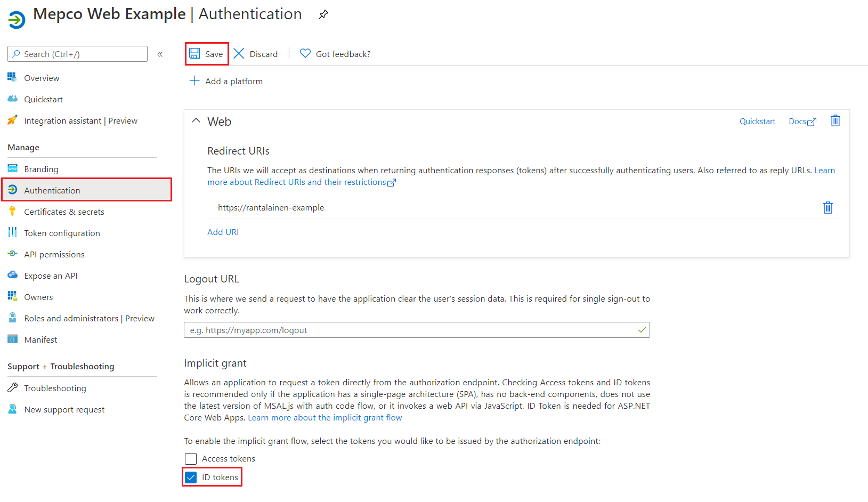Click the New support request person icon

point(12,409)
